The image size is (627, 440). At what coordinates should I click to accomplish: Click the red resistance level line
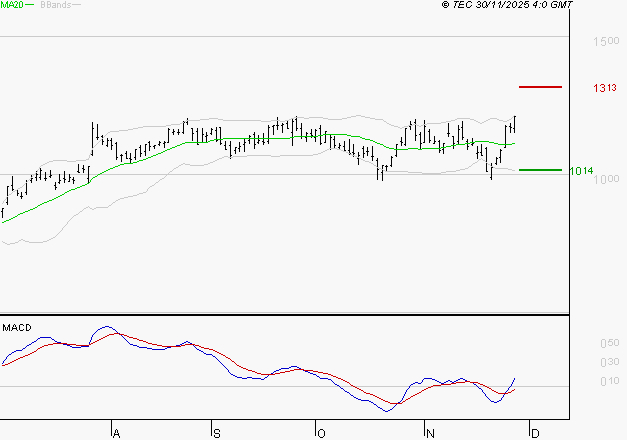540,87
